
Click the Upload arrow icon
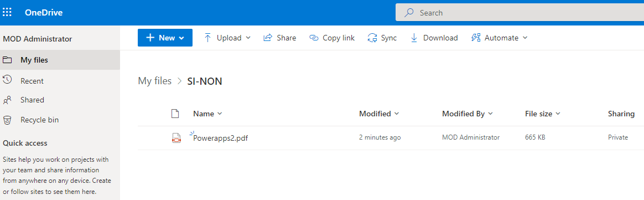208,38
